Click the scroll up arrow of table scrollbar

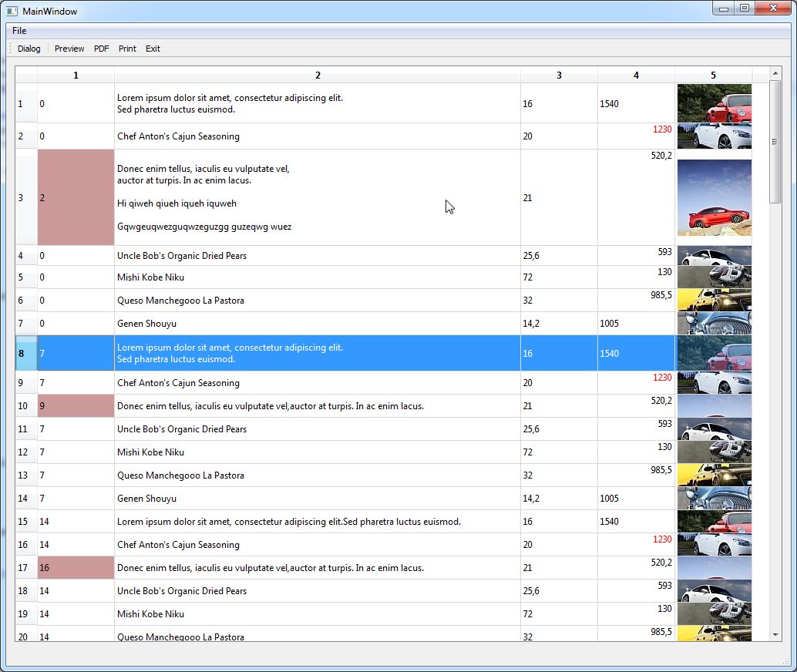pos(775,73)
